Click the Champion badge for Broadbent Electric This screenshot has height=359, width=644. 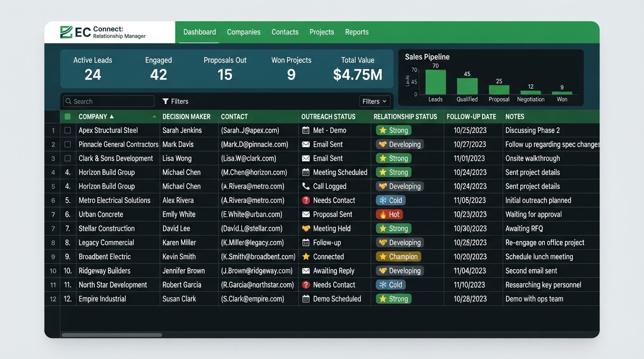(x=398, y=257)
